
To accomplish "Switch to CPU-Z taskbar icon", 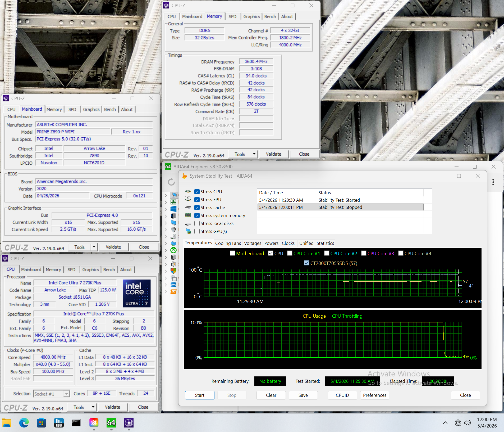I will (x=129, y=423).
